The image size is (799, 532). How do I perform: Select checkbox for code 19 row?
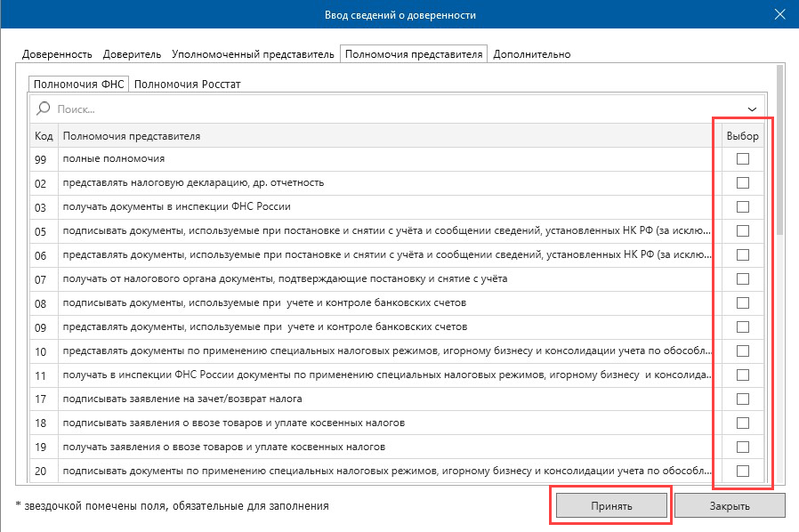(742, 447)
